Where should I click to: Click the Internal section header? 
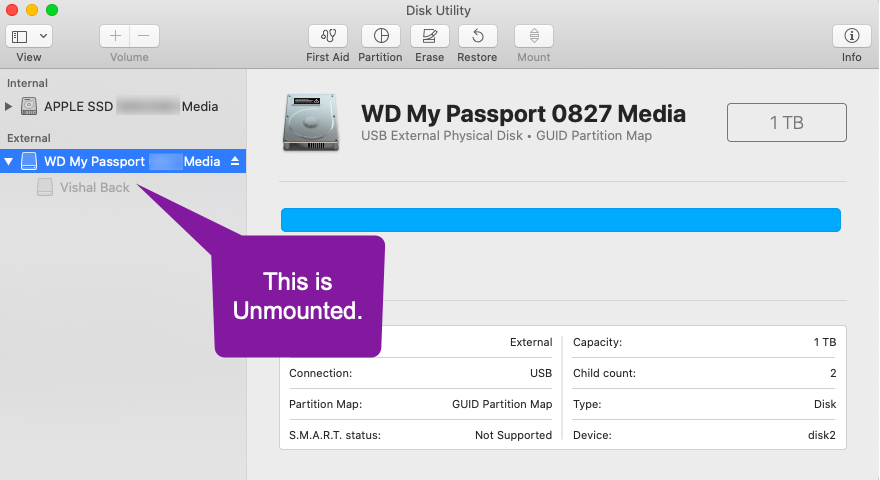point(27,83)
